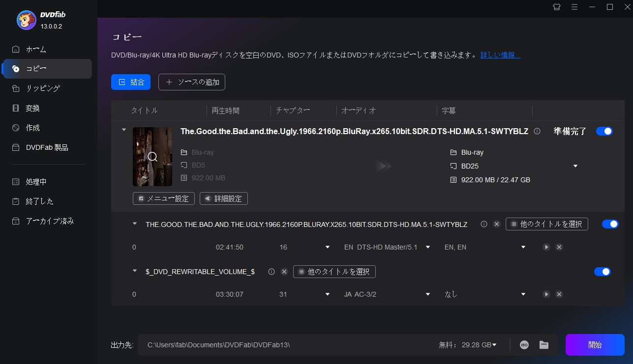Viewport: 633px width, 364px height.
Task: Collapse $_DVD_REWRITABLE_VOLUME_$ title row triangle
Action: pyautogui.click(x=135, y=271)
